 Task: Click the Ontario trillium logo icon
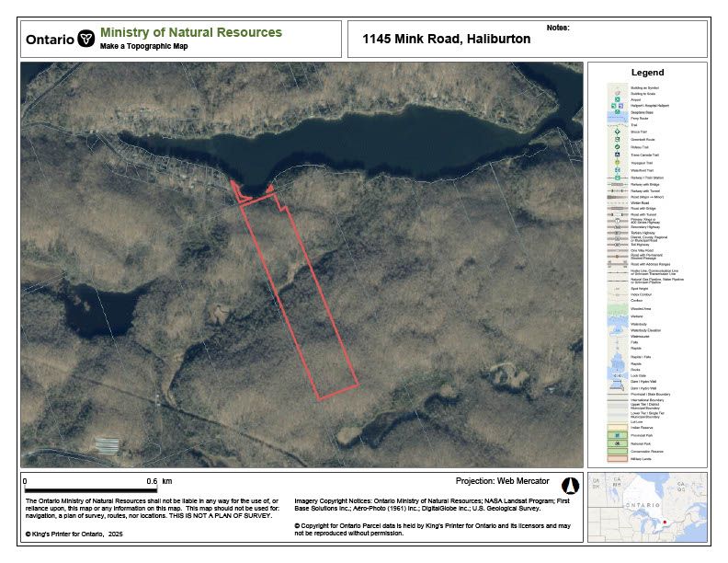86,40
